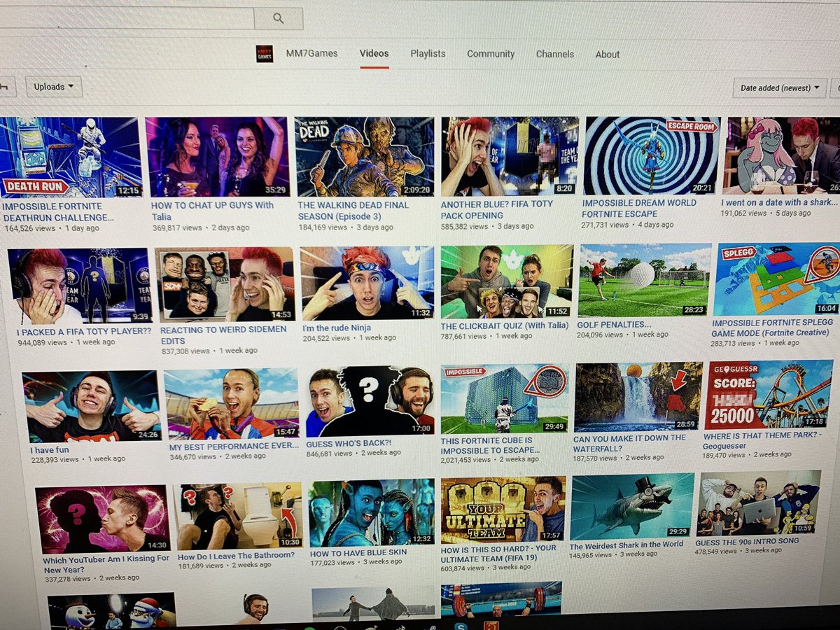Click the search magnifier button
Viewport: 840px width, 630px height.
(x=278, y=19)
